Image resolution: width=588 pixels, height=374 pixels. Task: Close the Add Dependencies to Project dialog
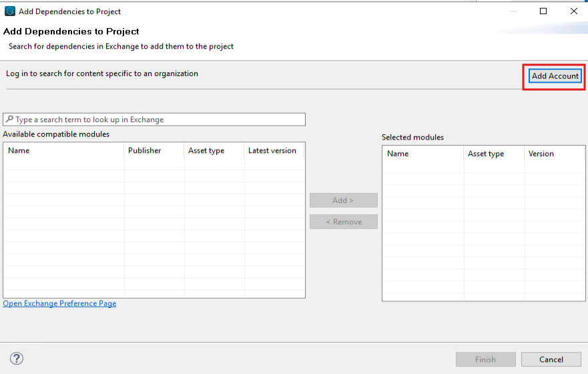click(x=573, y=11)
